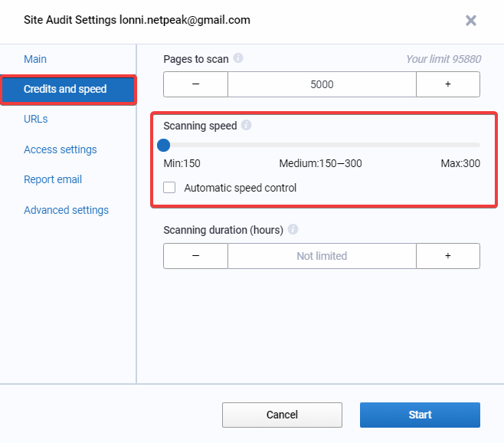This screenshot has height=443, width=504.
Task: Open info tooltip next to Pages to scan
Action: click(238, 58)
